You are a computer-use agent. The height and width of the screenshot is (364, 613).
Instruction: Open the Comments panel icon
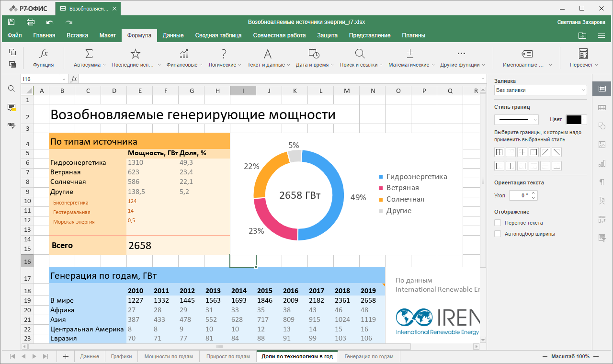pyautogui.click(x=11, y=107)
